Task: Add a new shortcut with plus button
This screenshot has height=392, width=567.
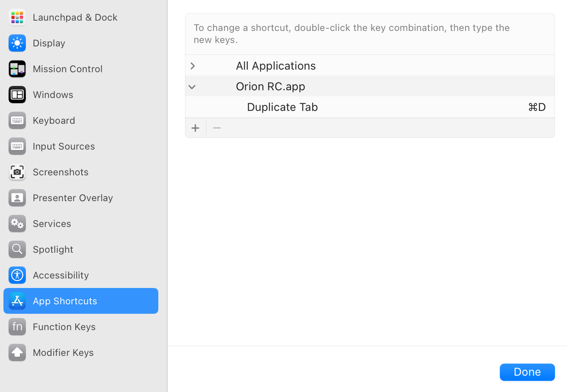Action: tap(195, 128)
